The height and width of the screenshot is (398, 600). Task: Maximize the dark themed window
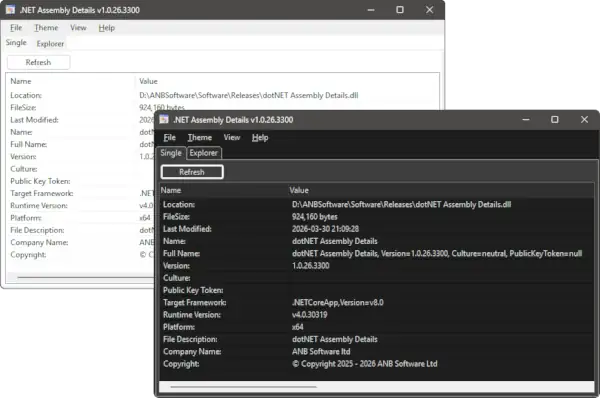554,119
